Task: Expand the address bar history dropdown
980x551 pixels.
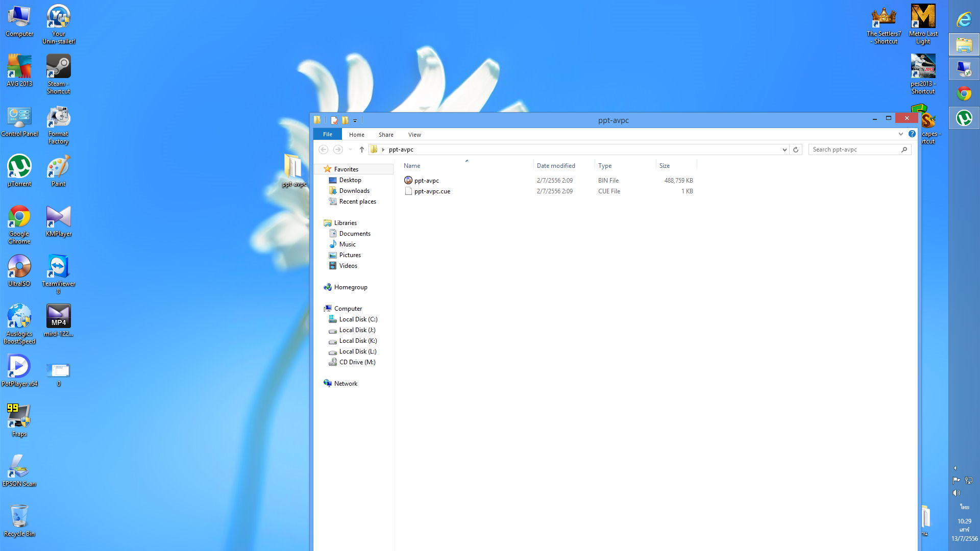Action: click(784, 149)
